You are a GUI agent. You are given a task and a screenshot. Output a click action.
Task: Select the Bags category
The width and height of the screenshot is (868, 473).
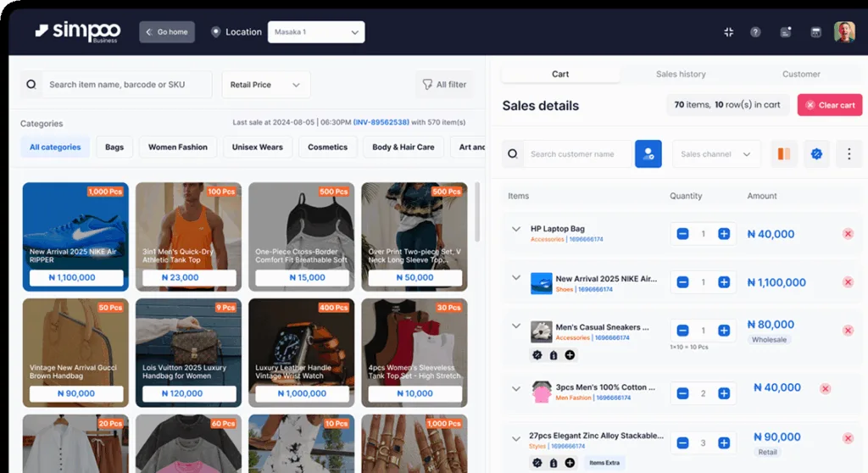coord(114,147)
